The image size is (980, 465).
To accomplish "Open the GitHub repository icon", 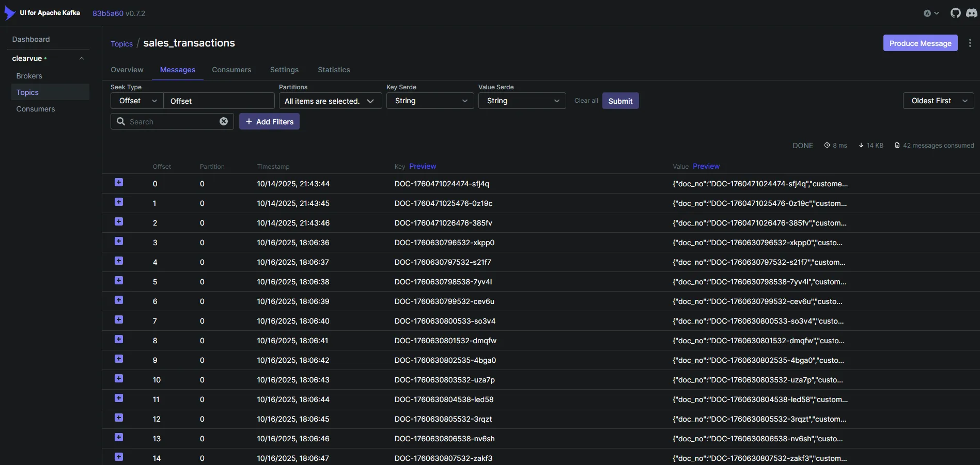I will (x=955, y=13).
